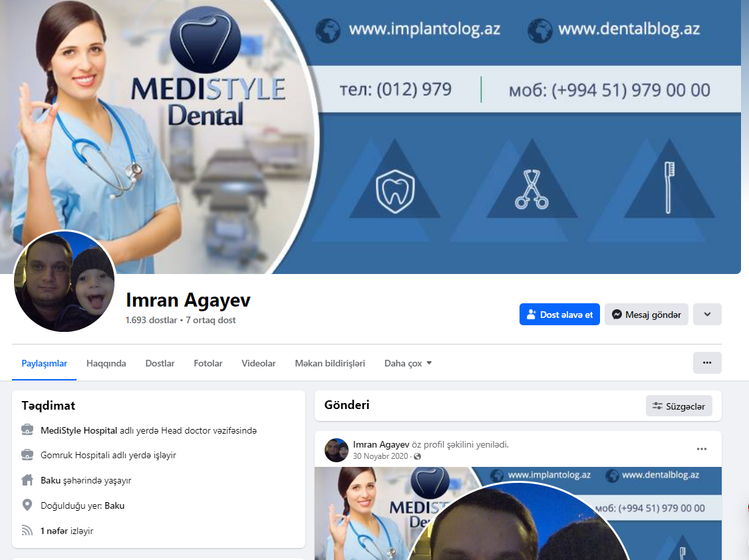Click the follower signal icon beside 1 nəfər izləyir

click(x=27, y=530)
